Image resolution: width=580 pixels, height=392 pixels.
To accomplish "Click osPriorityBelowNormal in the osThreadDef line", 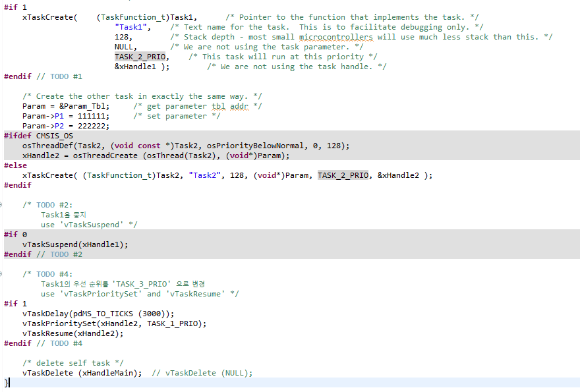I will (255, 146).
